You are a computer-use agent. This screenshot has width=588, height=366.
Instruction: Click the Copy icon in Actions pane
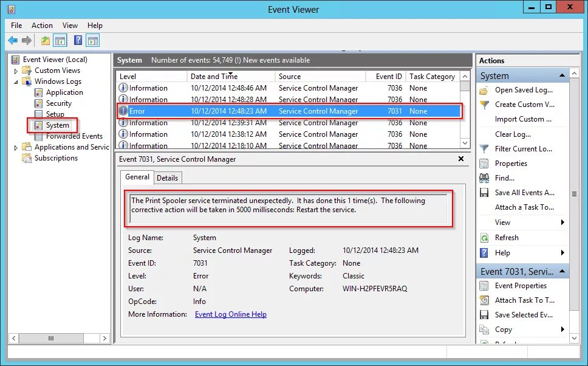(484, 330)
